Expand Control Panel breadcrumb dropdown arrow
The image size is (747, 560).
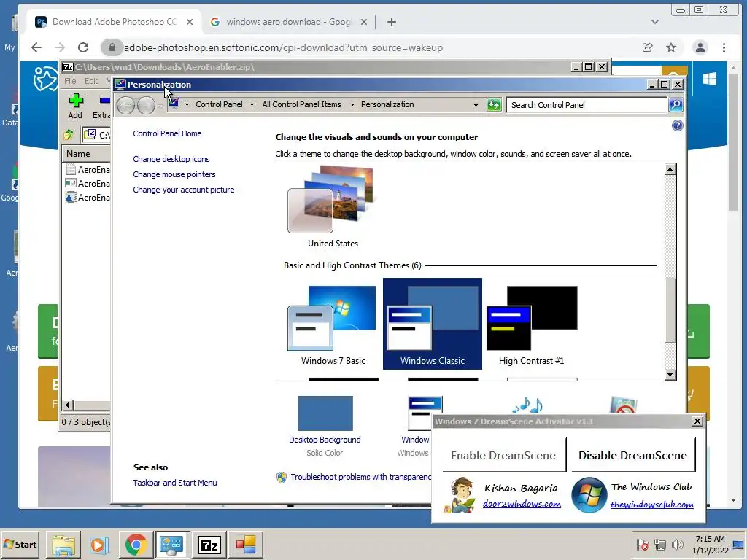click(252, 105)
